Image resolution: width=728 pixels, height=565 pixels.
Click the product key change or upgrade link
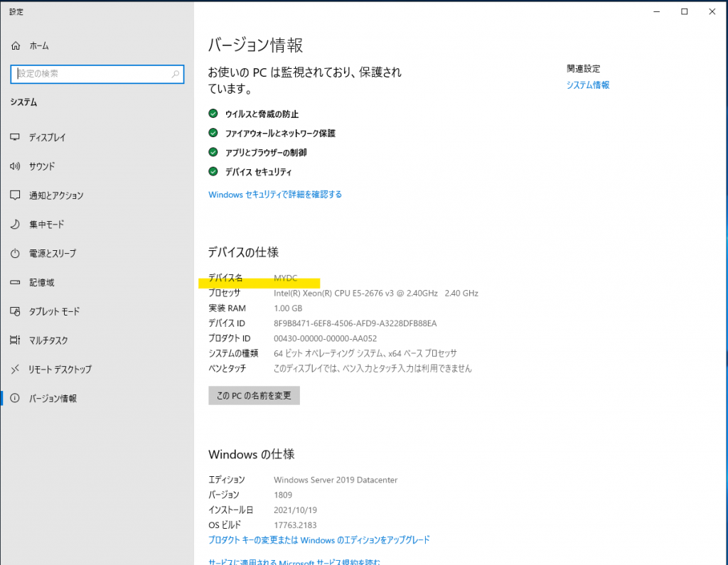click(318, 540)
